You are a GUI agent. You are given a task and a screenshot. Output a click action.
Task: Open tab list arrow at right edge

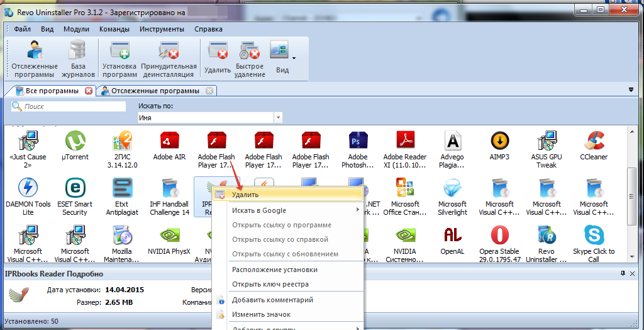pyautogui.click(x=631, y=89)
